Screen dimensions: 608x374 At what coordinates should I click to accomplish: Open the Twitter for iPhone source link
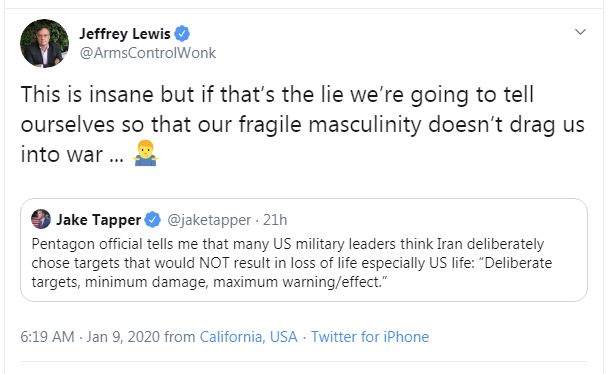click(370, 336)
